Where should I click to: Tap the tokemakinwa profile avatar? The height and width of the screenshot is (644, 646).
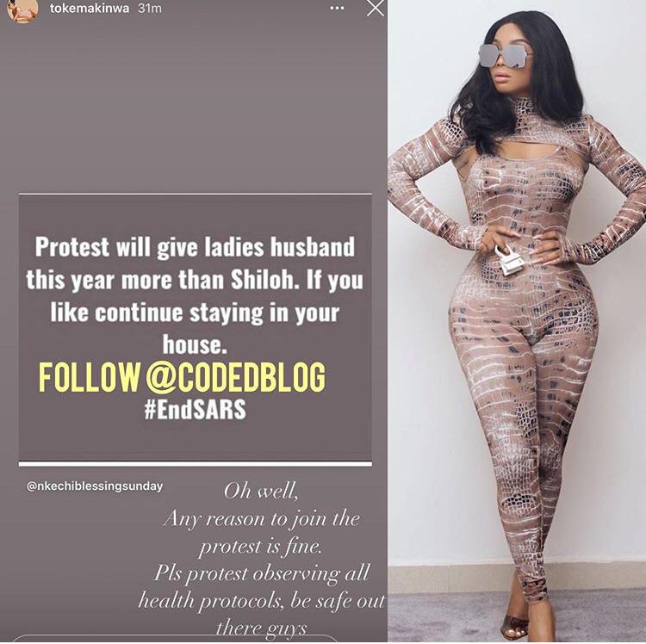pos(22,10)
